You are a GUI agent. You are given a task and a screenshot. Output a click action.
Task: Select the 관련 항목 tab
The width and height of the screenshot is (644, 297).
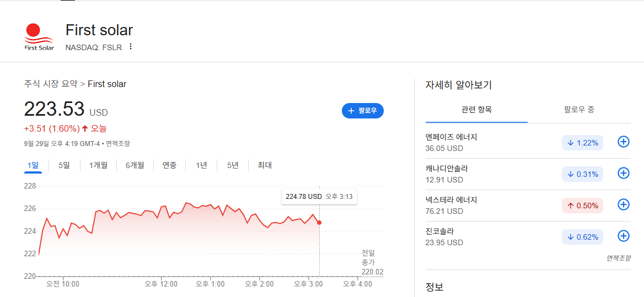(x=476, y=110)
